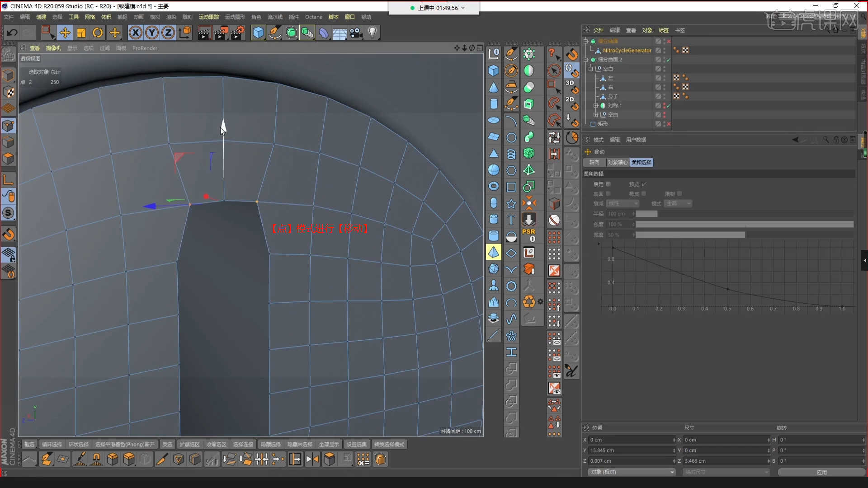868x488 pixels.
Task: Click the 转换选择模式 button
Action: [x=389, y=444]
